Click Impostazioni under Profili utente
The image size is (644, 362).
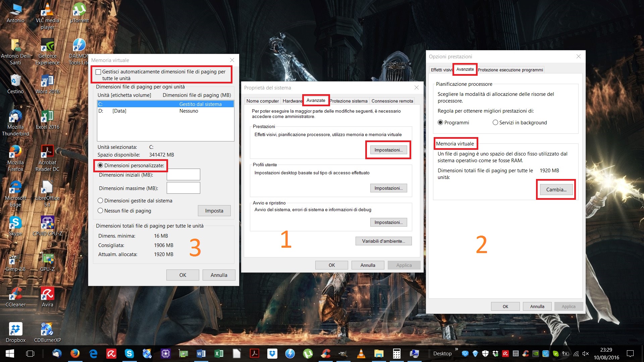[388, 188]
